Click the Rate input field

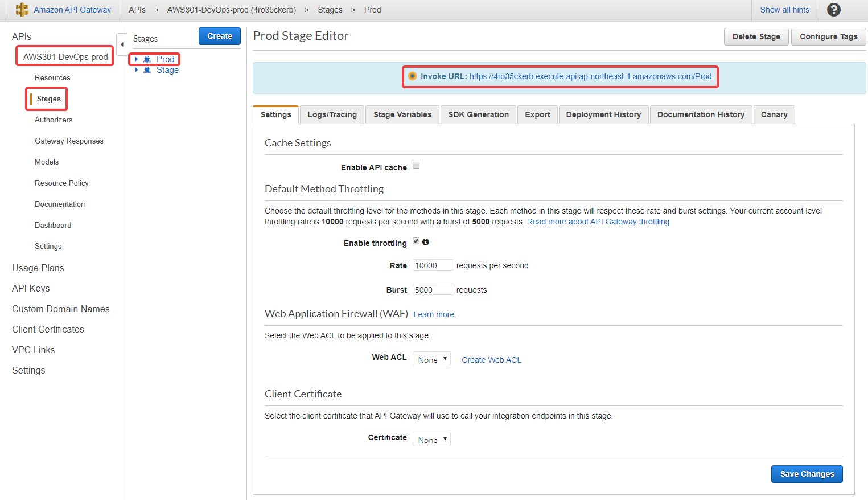[433, 265]
